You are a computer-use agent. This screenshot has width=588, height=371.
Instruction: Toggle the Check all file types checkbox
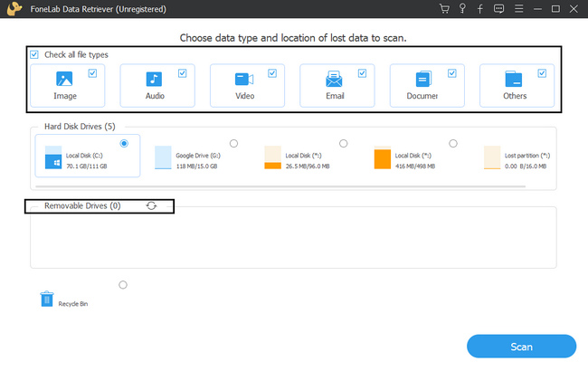pyautogui.click(x=34, y=54)
